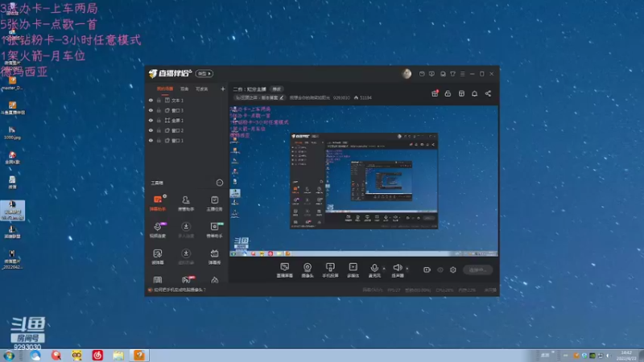Click the small pill button beside stream title

tap(277, 89)
